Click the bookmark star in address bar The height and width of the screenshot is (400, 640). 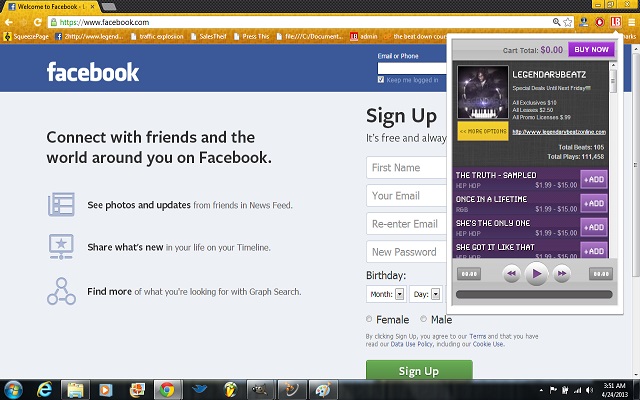click(x=568, y=22)
